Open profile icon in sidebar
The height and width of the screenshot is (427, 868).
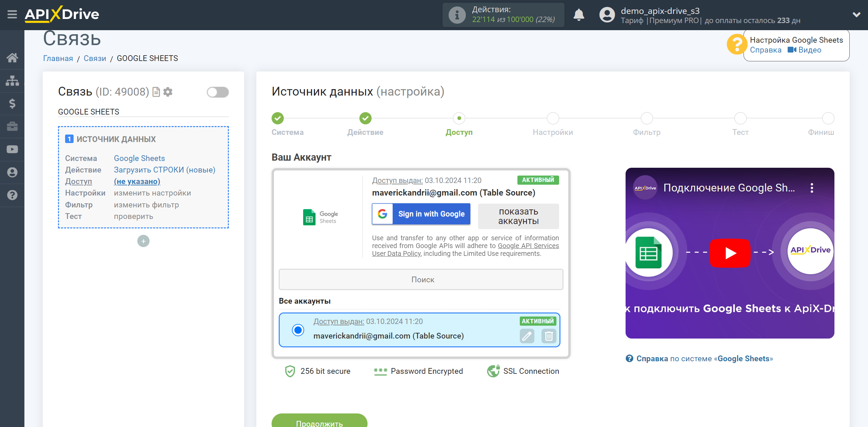[12, 172]
